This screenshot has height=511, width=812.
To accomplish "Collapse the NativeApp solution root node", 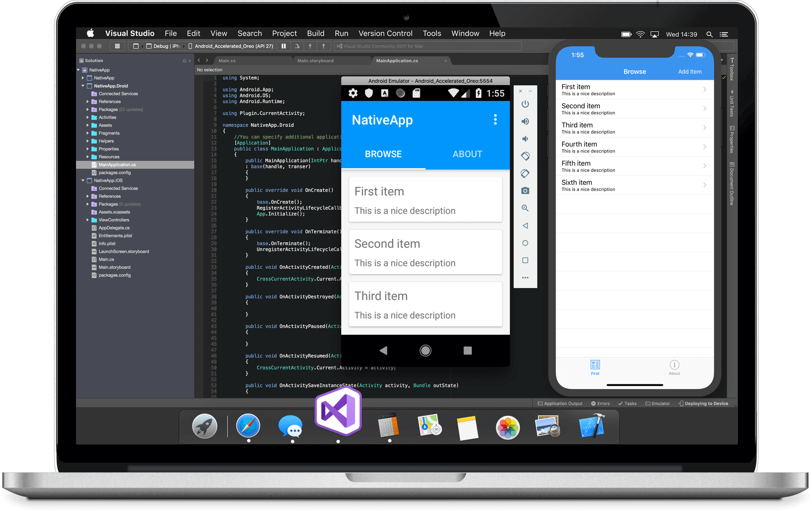I will 79,70.
